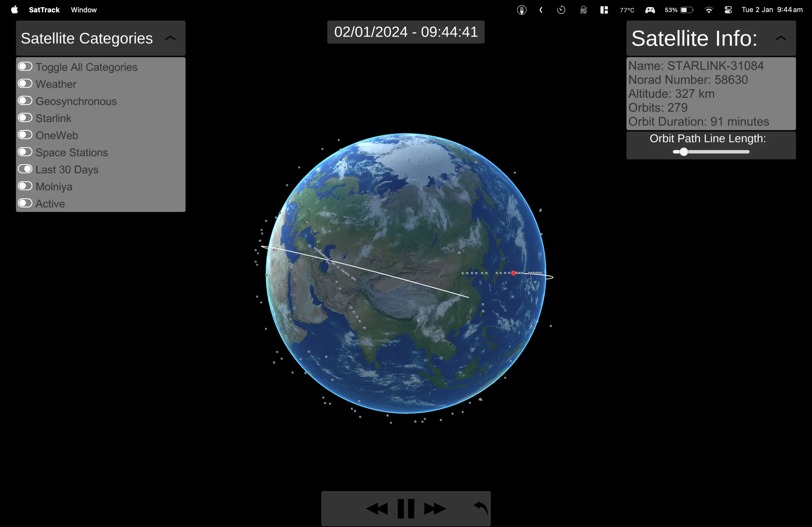Toggle the Space Stations category

click(x=26, y=152)
